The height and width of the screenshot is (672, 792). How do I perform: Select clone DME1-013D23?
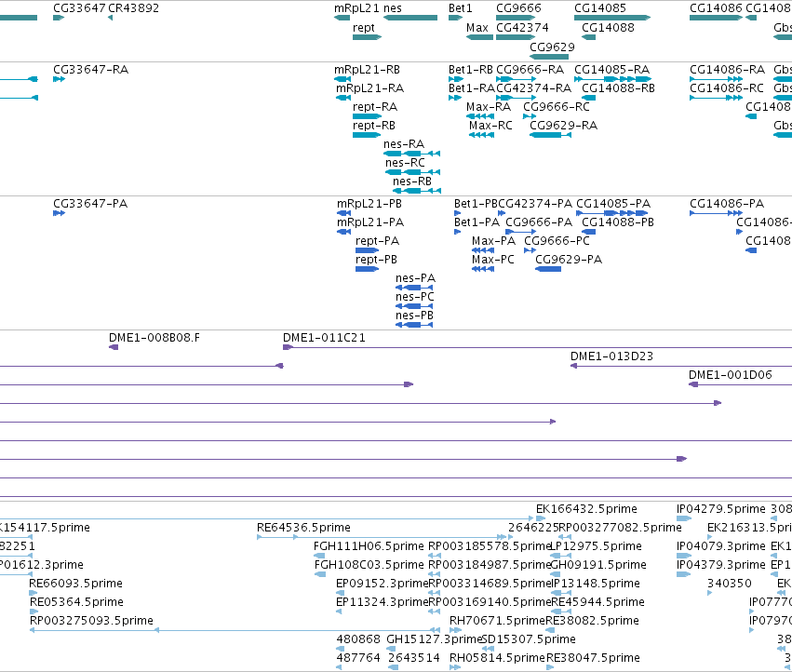coord(611,356)
